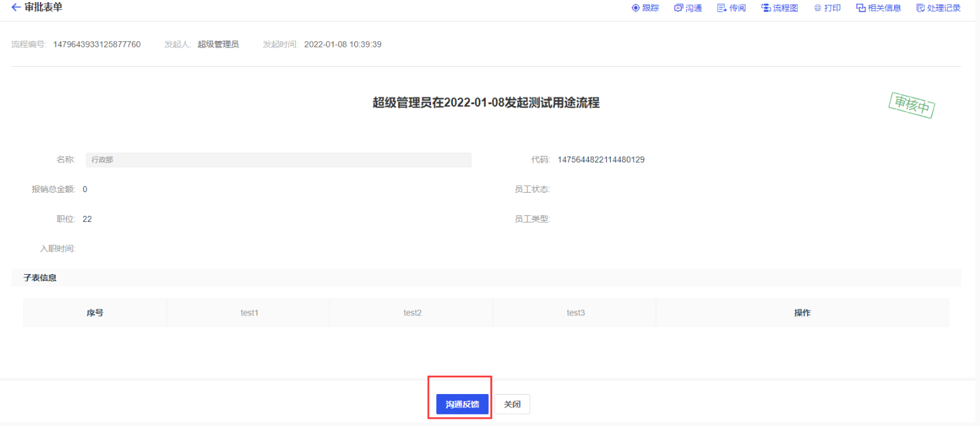
Task: Click the 关闭 button
Action: point(512,404)
